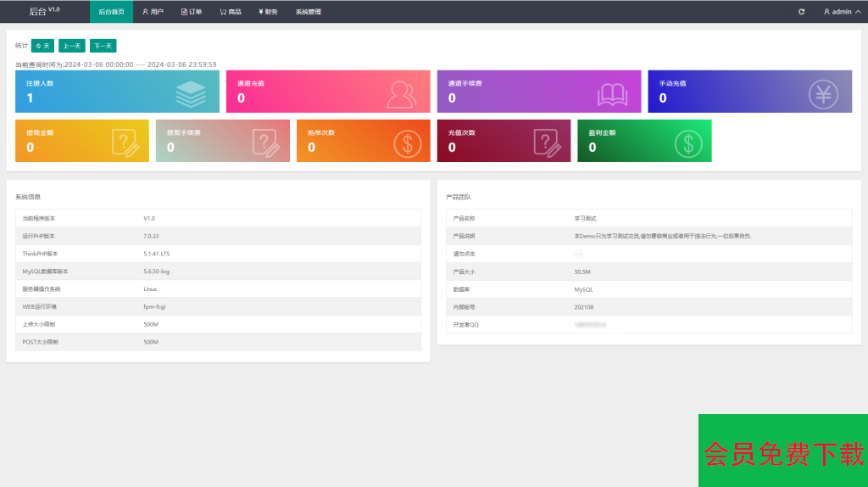Click the 上一天 button
Screen dimensions: 868x487
click(x=71, y=46)
